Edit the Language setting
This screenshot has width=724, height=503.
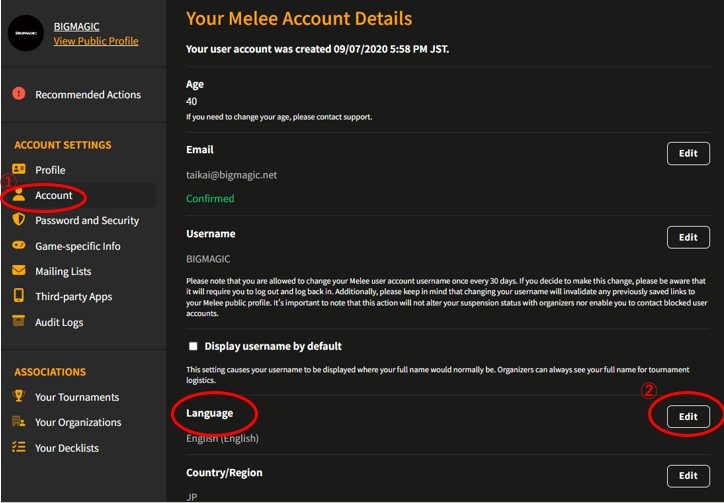click(x=688, y=417)
